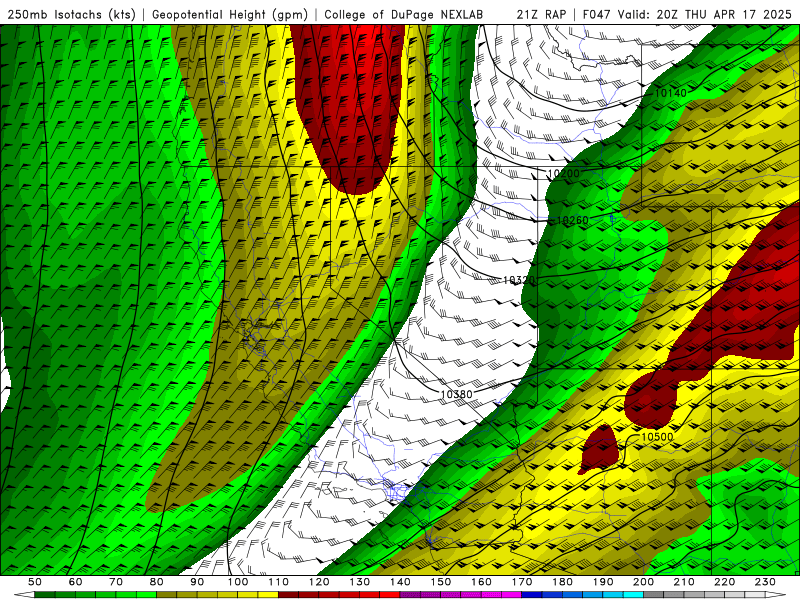Click the 80 value on the color scale
This screenshot has height=600, width=800.
point(157,582)
